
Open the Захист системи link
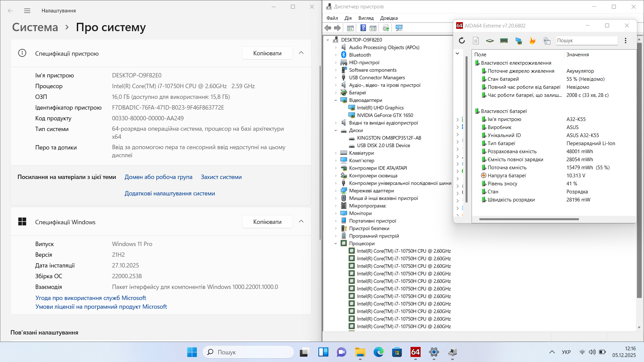pyautogui.click(x=221, y=177)
